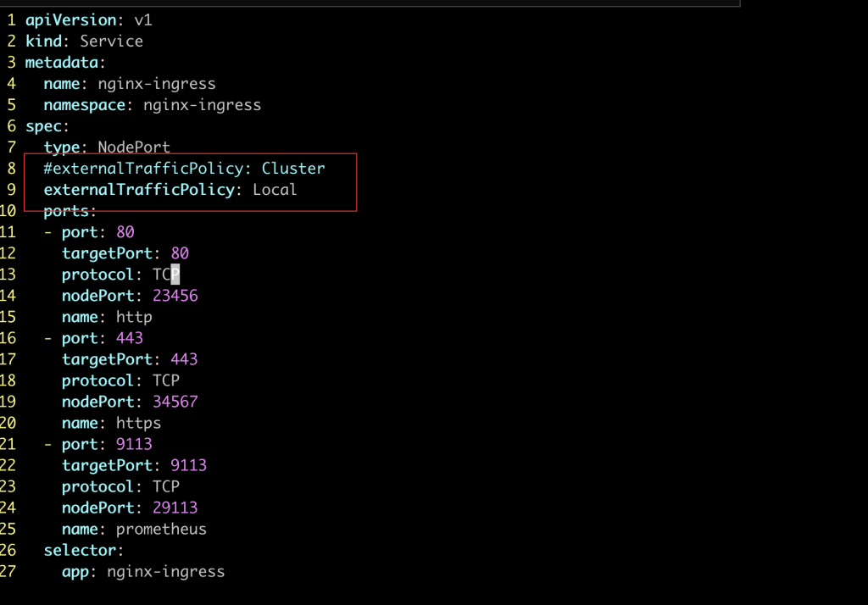
Task: Click the 'https' name value on line 20
Action: [138, 423]
